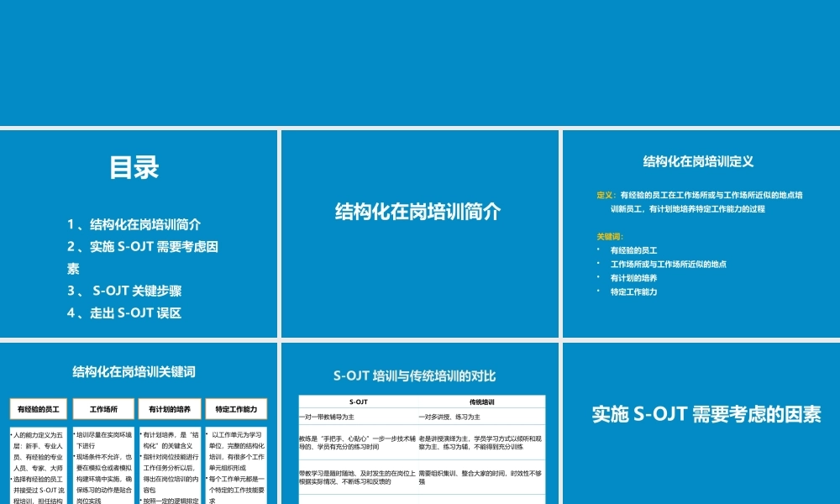Click the 结构化在岗培训定义 slide title

698,162
